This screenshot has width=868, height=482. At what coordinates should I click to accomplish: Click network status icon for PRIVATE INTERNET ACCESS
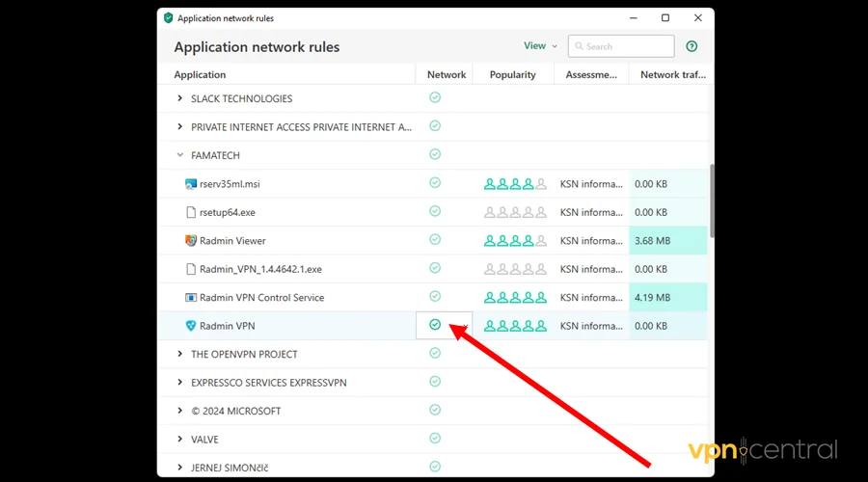click(435, 126)
